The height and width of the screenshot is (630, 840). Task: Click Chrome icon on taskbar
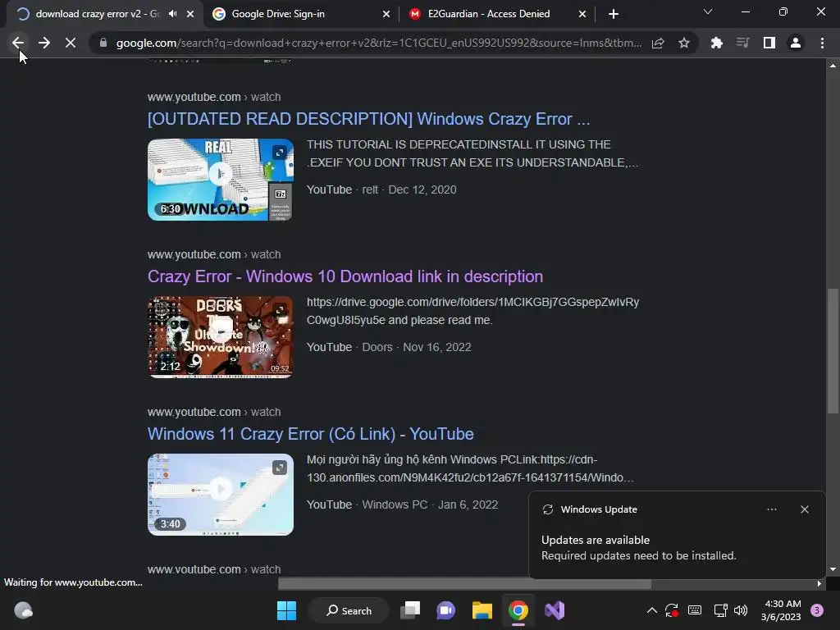(518, 610)
